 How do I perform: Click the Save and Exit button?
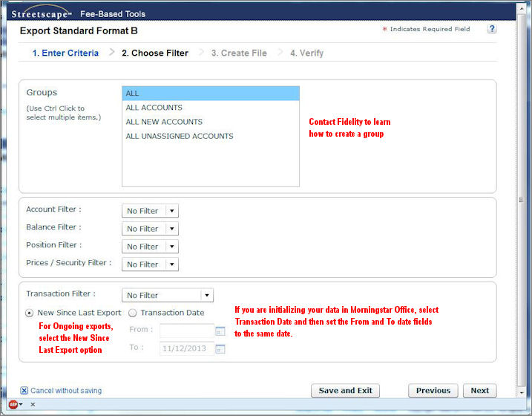point(345,391)
